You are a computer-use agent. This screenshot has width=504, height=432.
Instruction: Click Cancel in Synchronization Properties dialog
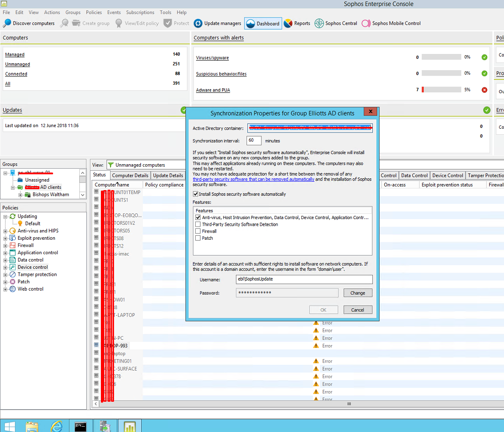[358, 310]
